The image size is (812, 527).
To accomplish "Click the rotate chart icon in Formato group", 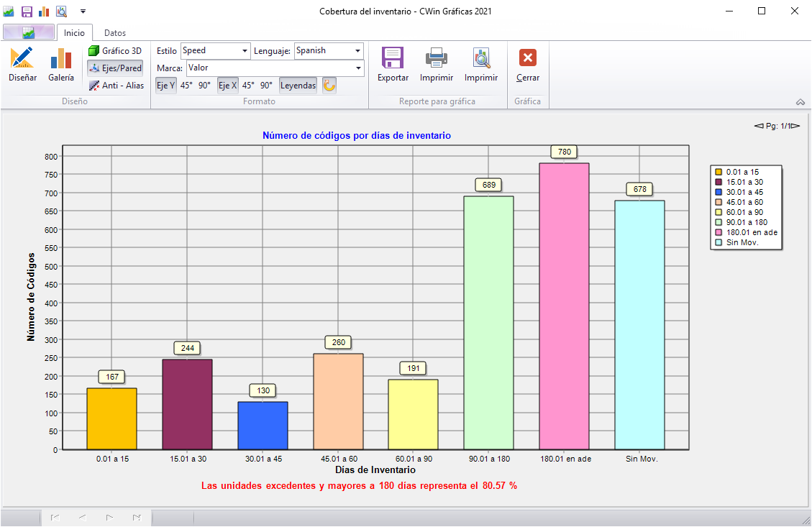I will 329,85.
